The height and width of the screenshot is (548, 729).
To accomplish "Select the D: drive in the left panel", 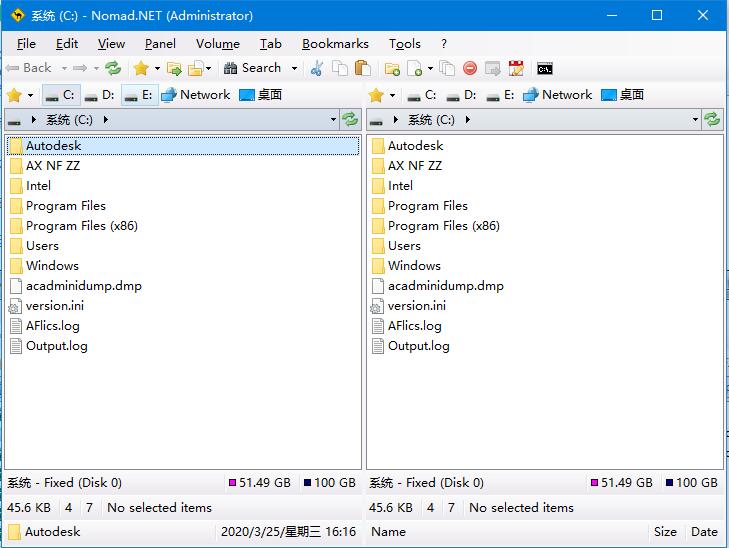I will pos(99,95).
